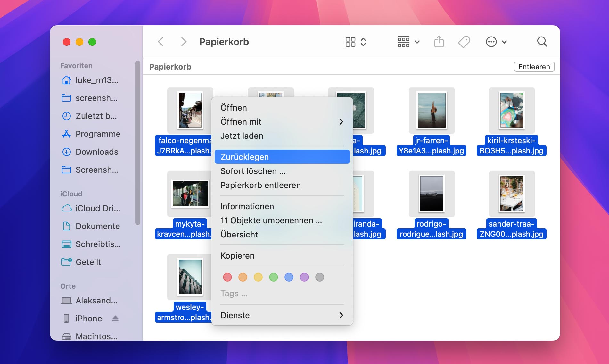Select the mykyta-kravcen image thumbnail
609x364 pixels.
190,194
